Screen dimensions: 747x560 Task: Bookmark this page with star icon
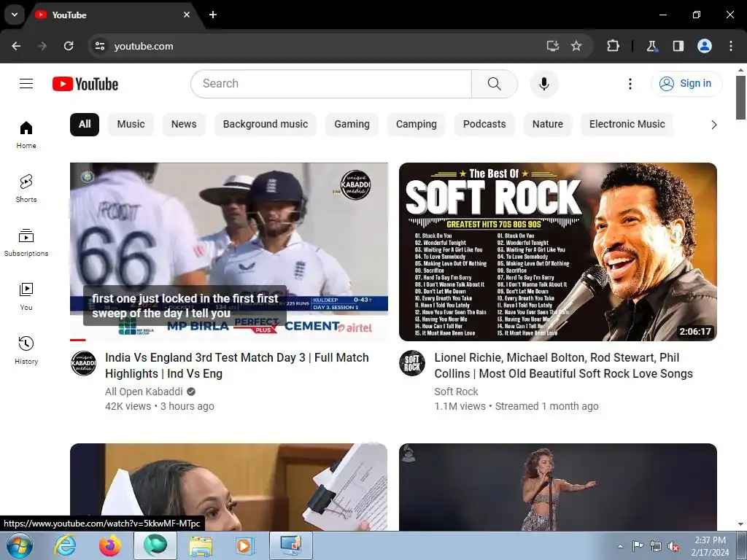pos(576,46)
